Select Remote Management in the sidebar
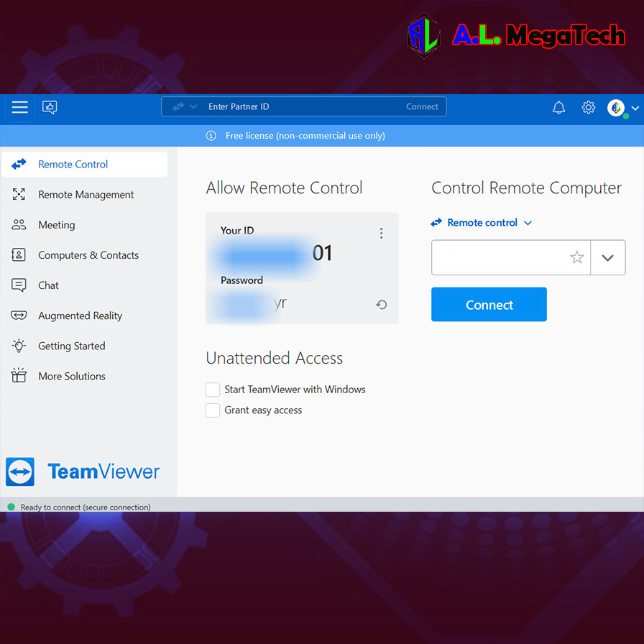Screen dimensions: 644x644 coord(86,195)
